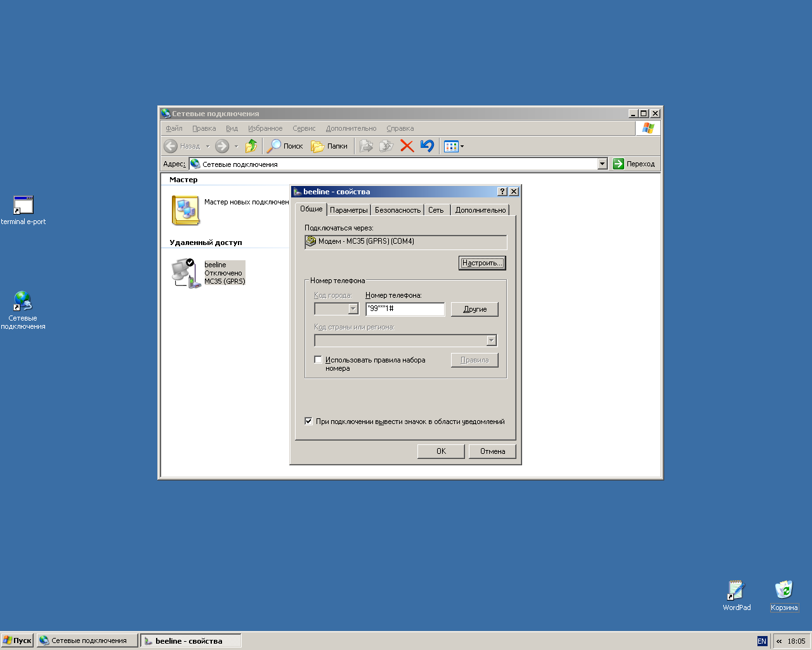Switch to the Общие tab
The image size is (812, 650).
311,209
